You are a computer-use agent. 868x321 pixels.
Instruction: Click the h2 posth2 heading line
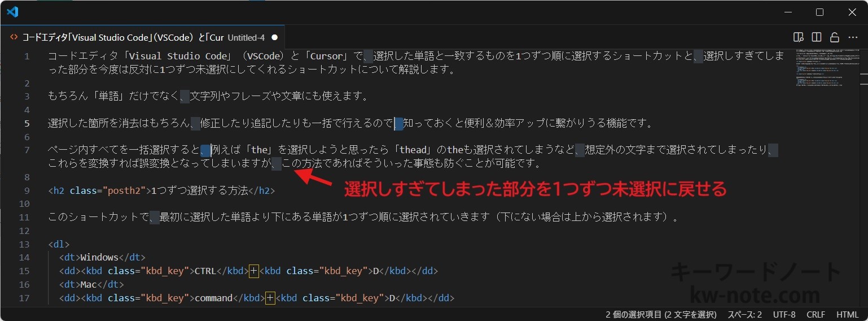161,190
